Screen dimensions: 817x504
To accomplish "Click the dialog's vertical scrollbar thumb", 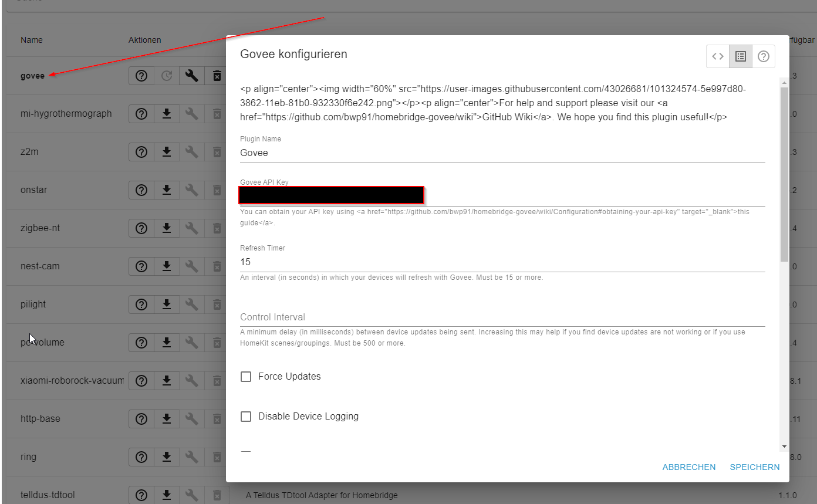I will (x=785, y=174).
